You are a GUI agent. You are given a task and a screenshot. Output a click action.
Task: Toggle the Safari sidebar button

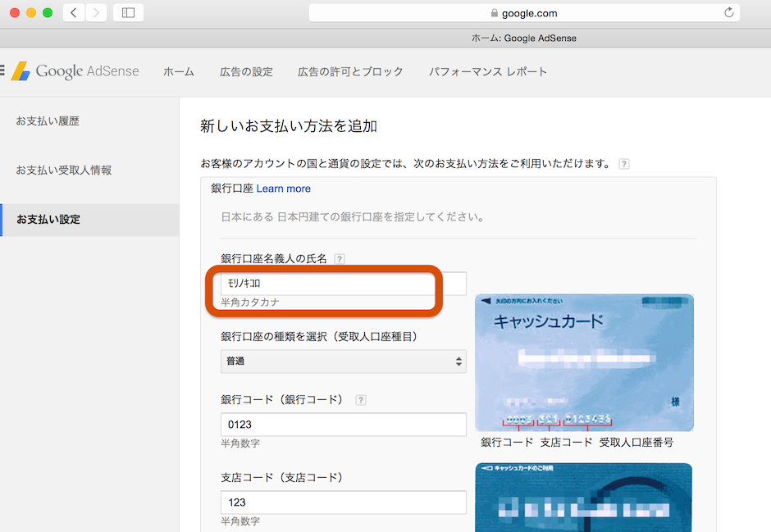tap(128, 13)
